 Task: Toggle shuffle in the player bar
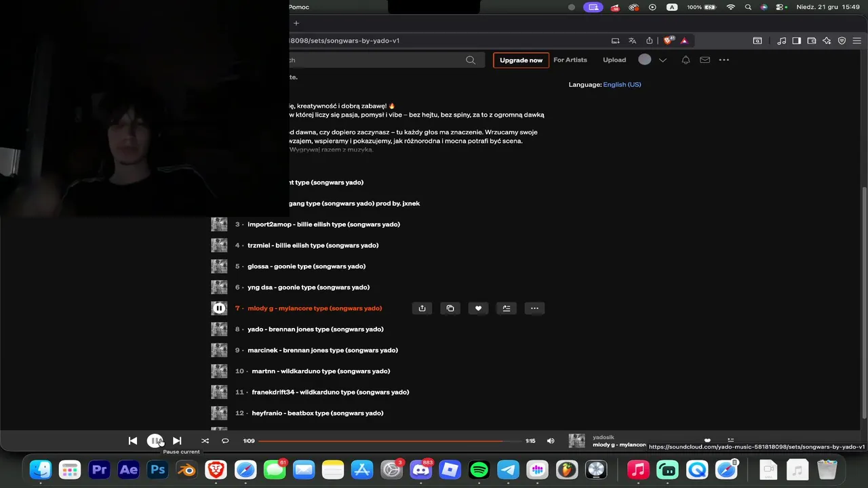point(205,441)
